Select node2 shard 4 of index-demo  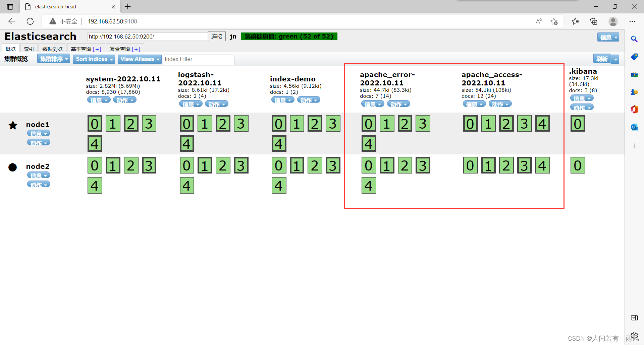[279, 186]
